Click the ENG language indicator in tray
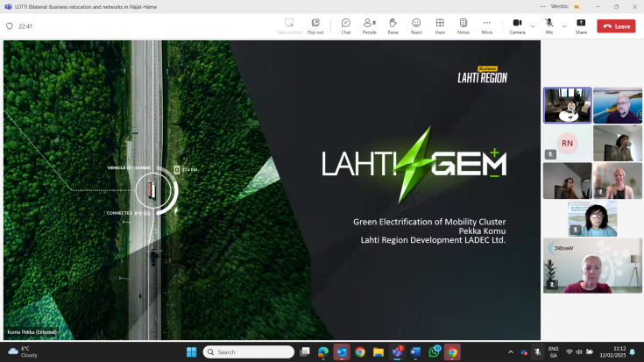 (553, 352)
